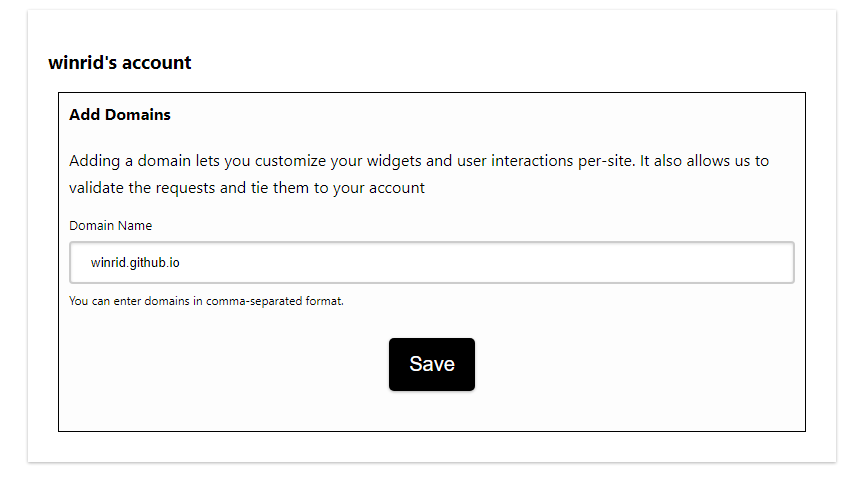This screenshot has height=496, width=867.
Task: Click the "winrid's account" page heading
Action: 120,63
